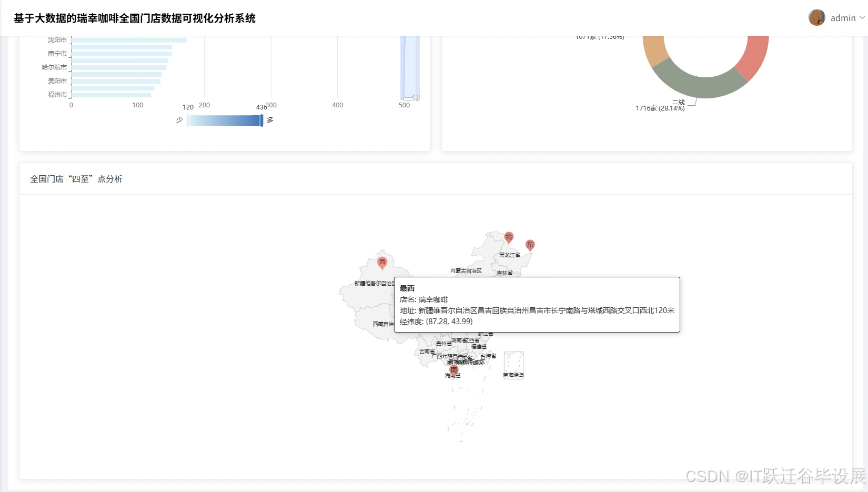
Task: Click the 全国门店“四至”点分析 card title
Action: [76, 179]
